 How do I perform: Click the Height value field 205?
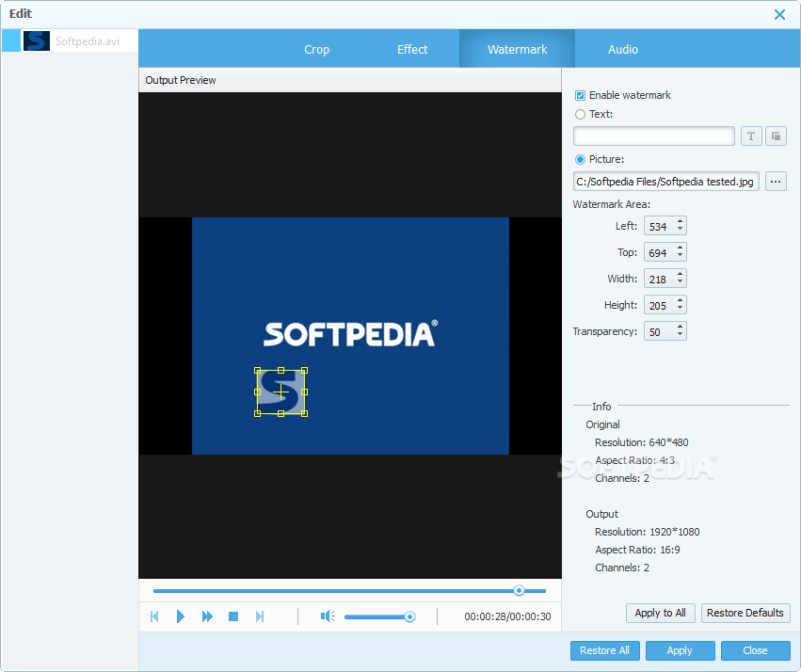pos(660,305)
